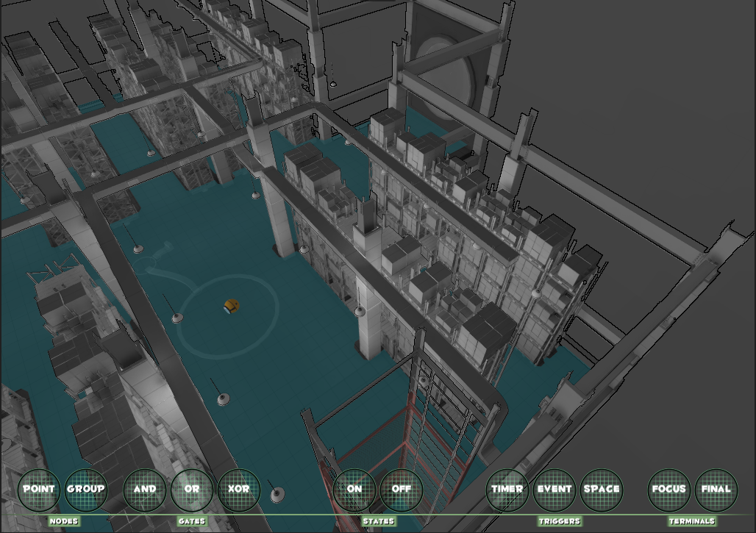Viewport: 756px width, 533px height.
Task: Pick the XOR gate button
Action: pos(239,489)
